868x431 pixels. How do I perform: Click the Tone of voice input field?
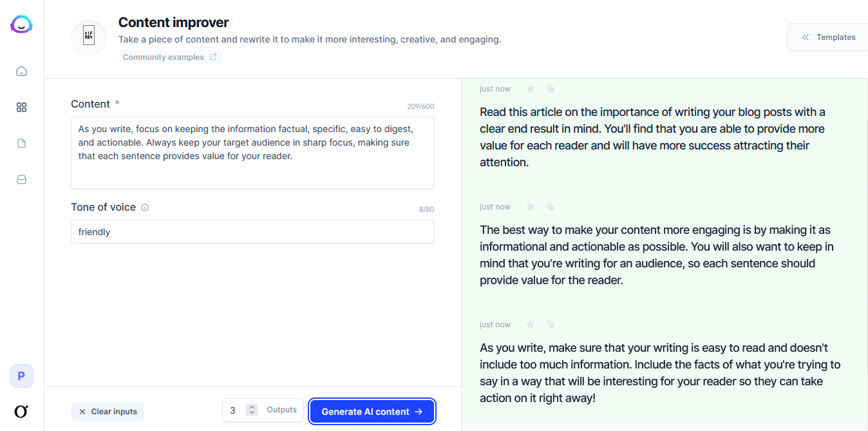click(x=252, y=232)
